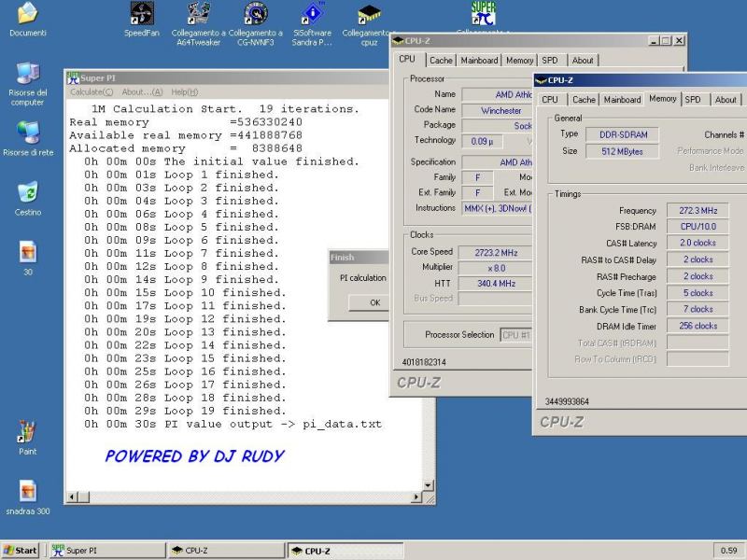Click Super PI horizontal scroll left arrow
Screen dimensions: 747x560
point(72,497)
